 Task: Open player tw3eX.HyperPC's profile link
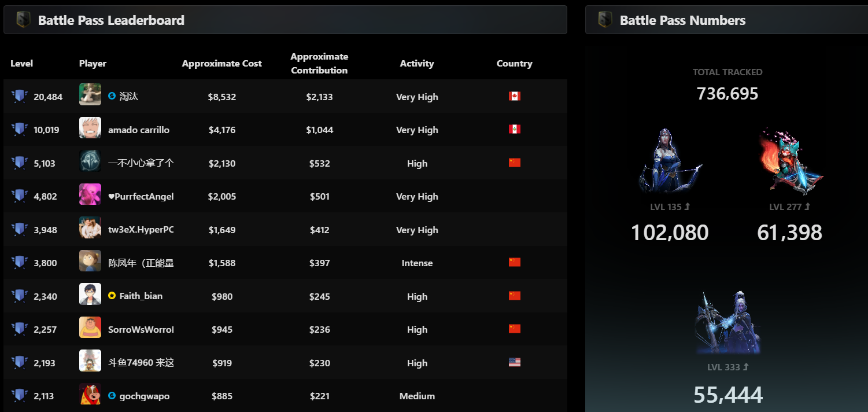[141, 230]
